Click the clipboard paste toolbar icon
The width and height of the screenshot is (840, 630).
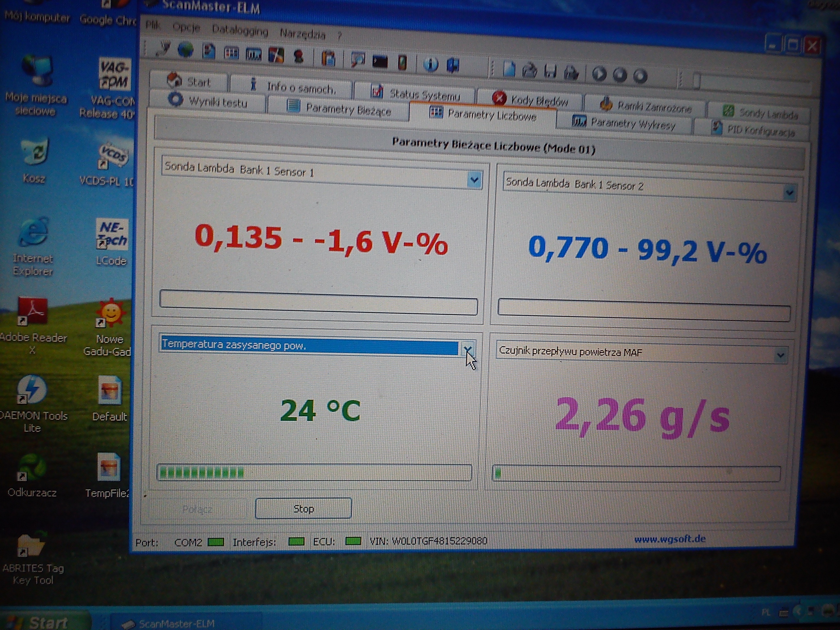[x=329, y=59]
